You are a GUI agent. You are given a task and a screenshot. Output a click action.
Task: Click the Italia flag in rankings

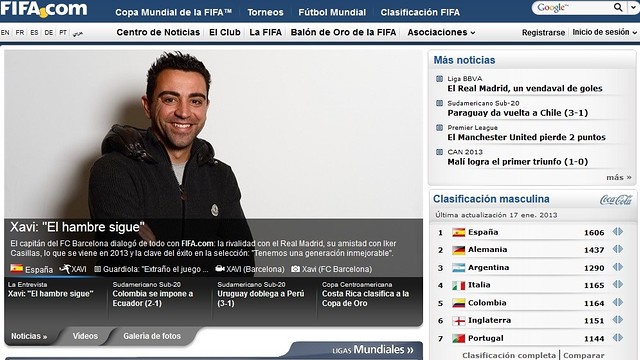click(x=459, y=285)
